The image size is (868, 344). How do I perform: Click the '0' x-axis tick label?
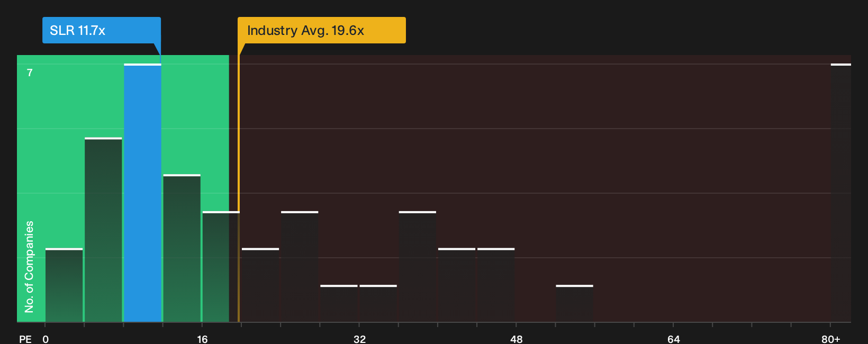coord(46,339)
